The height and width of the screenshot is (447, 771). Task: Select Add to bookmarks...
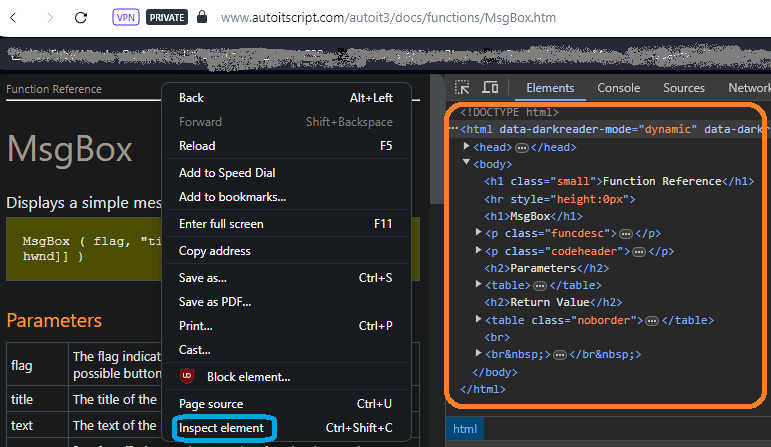tap(286, 197)
